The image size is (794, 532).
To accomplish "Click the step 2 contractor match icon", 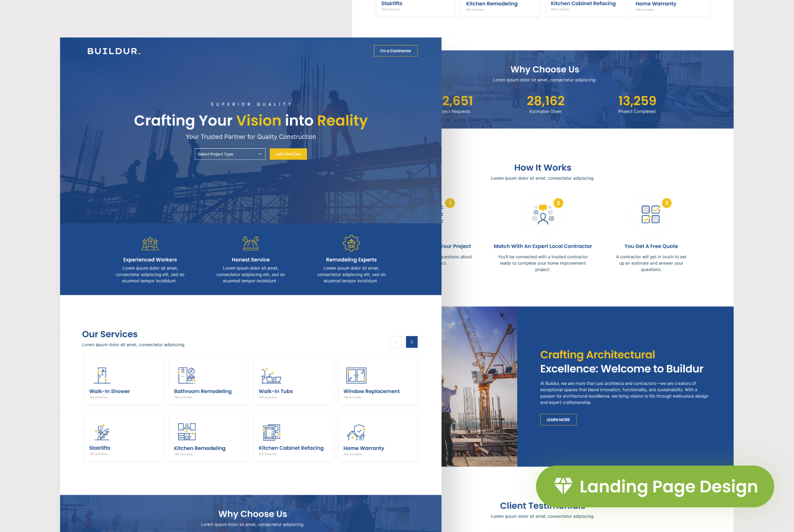I will [543, 214].
